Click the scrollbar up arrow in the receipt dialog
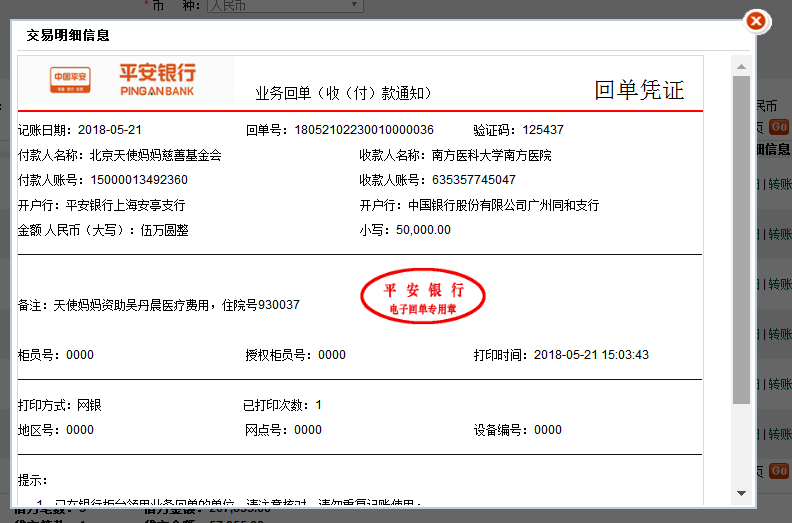This screenshot has height=523, width=792. 741,67
